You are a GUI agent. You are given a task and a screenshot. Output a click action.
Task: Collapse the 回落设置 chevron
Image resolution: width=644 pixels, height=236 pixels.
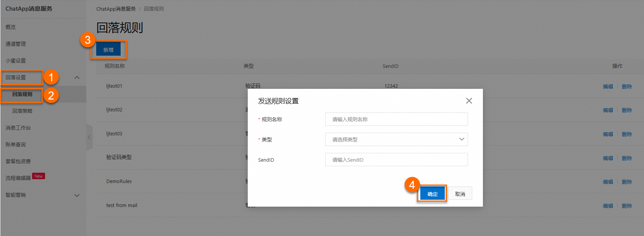point(77,77)
